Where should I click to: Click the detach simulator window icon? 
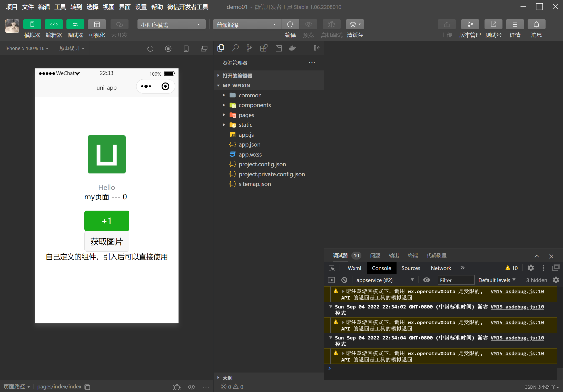tap(204, 48)
